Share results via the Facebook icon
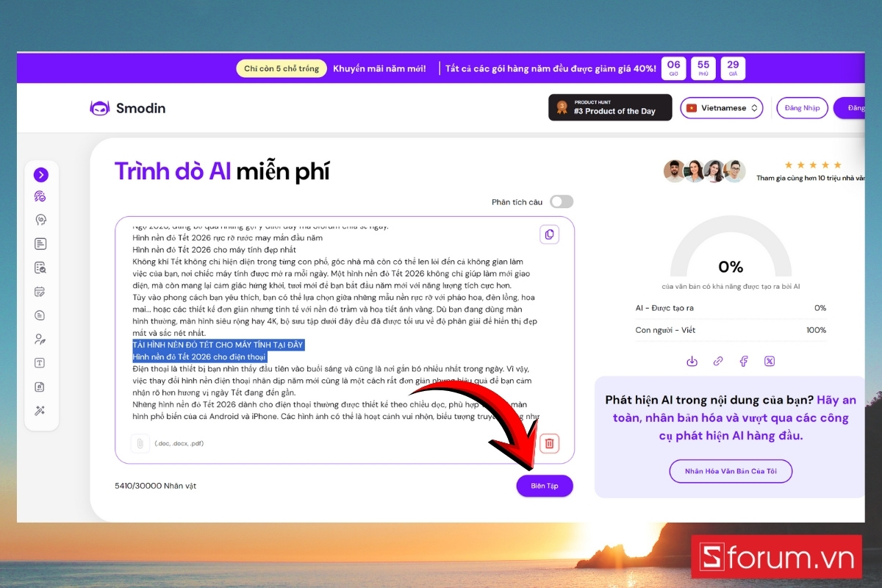 (743, 361)
